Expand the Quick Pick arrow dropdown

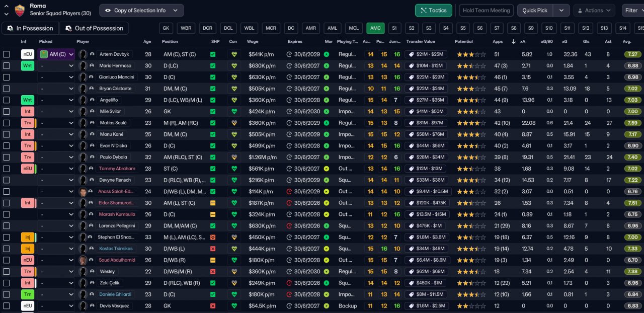tap(561, 10)
